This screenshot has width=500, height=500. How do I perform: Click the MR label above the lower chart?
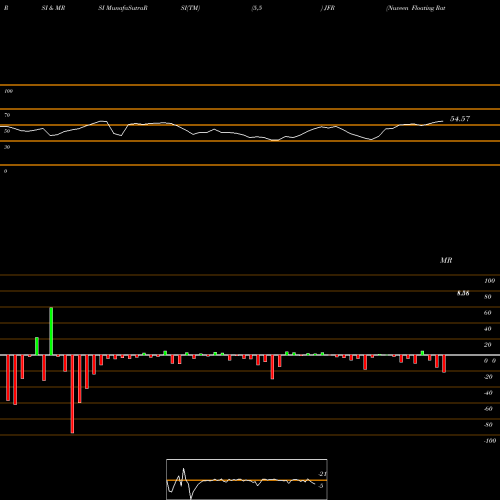pos(446,260)
